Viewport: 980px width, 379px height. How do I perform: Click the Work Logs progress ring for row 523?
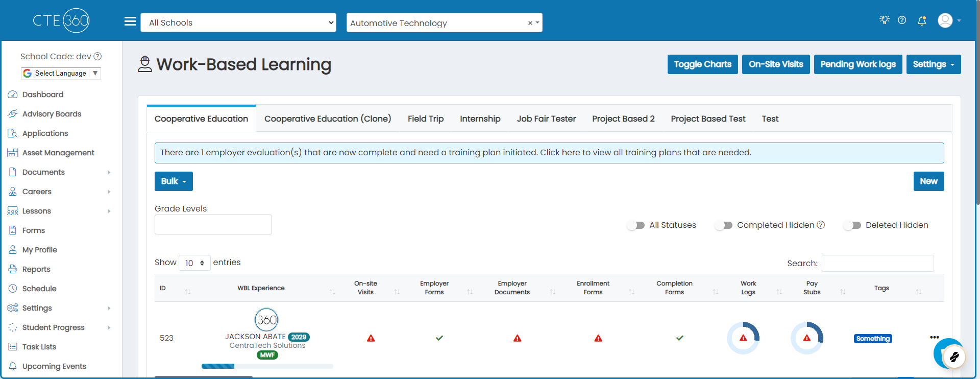[x=743, y=338]
